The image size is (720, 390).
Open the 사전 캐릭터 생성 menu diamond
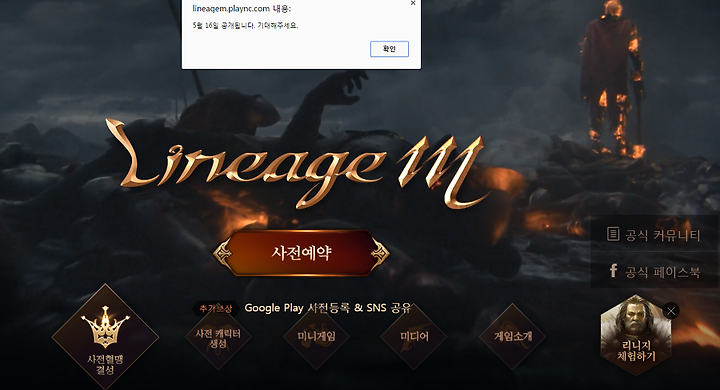click(218, 337)
